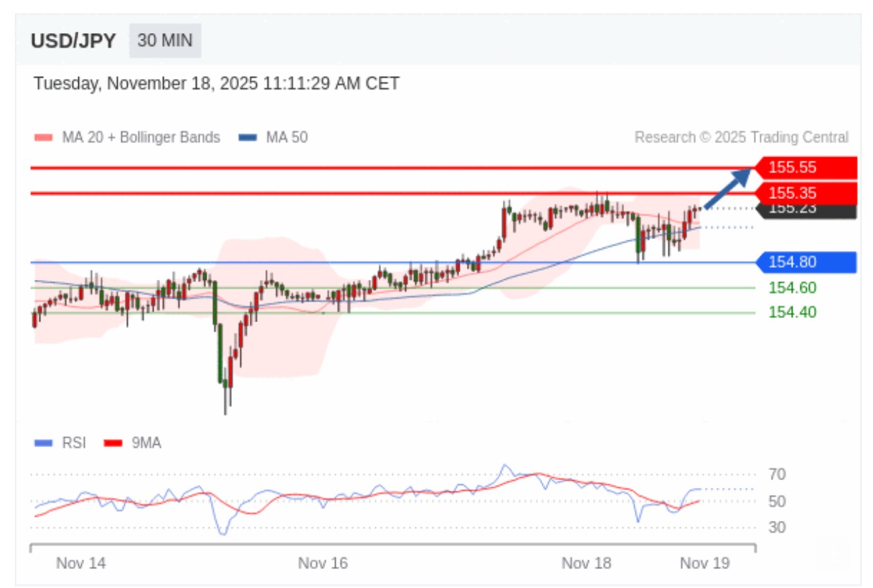Select the Nov 16 date axis label
Image resolution: width=873 pixels, height=588 pixels.
click(x=323, y=563)
